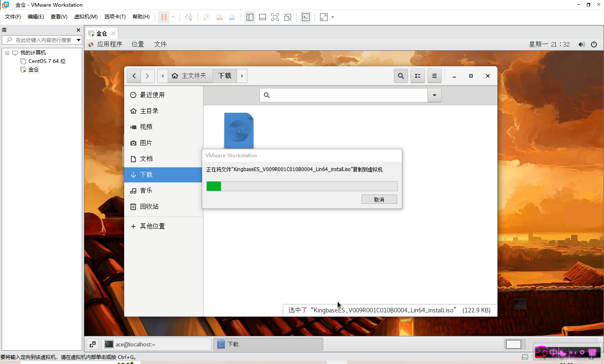Toggle the thumbnail bar view icon
The height and width of the screenshot is (364, 604).
tap(263, 17)
